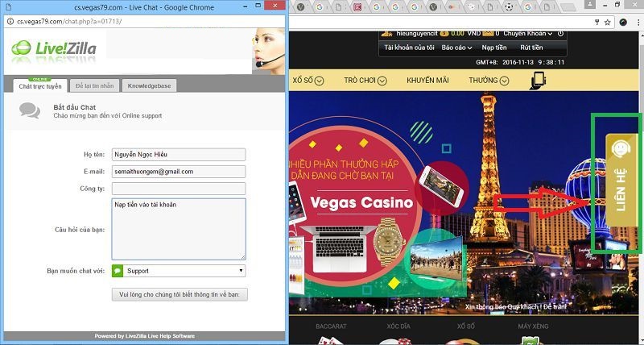Open the Chrome three-dot menu
The height and width of the screenshot is (345, 644).
637,23
